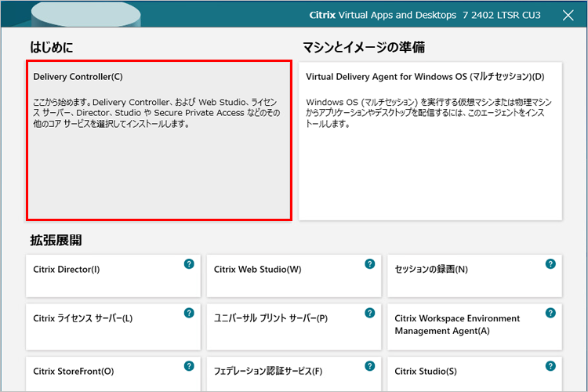The height and width of the screenshot is (392, 588).
Task: Open Citrix Web Studio(W) installer
Action: 282,276
